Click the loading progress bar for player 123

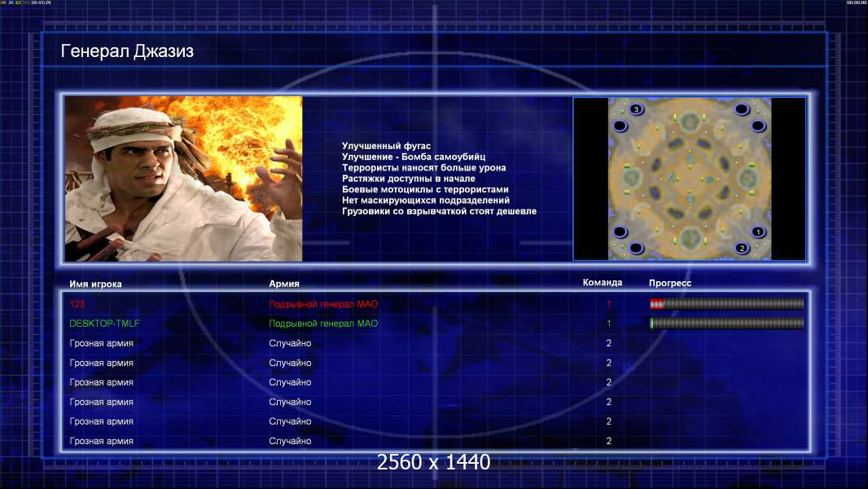coord(726,303)
